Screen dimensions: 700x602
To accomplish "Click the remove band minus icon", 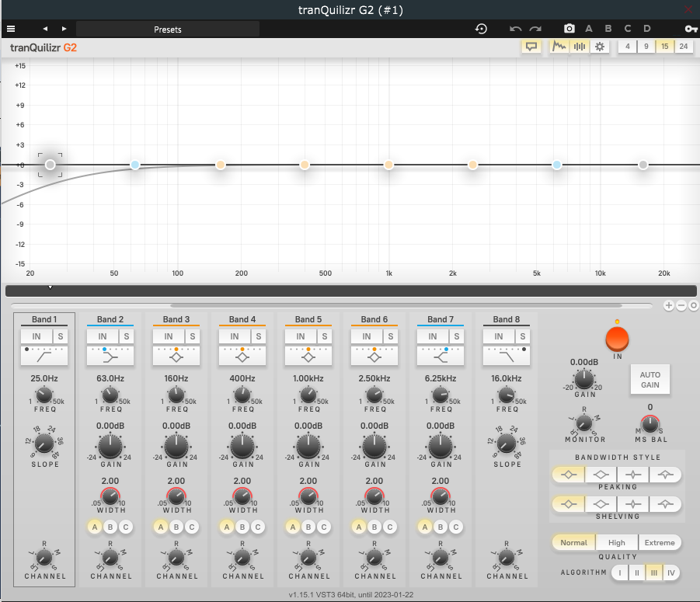I will (681, 306).
